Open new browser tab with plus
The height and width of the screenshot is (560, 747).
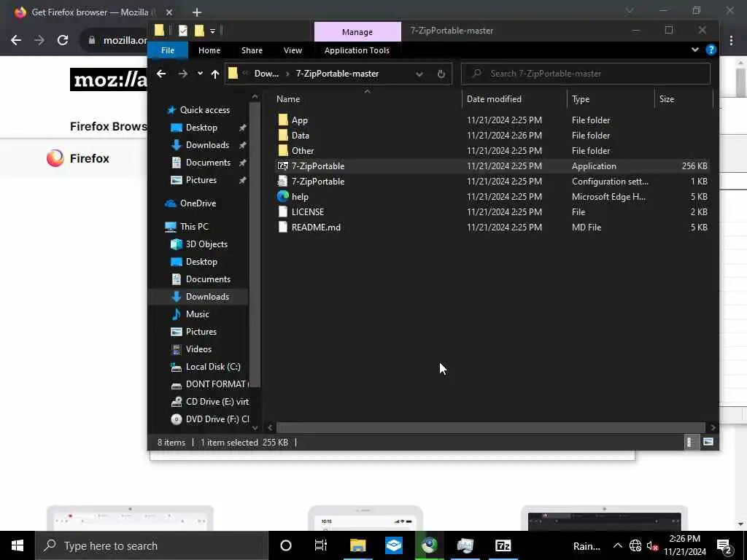point(197,12)
